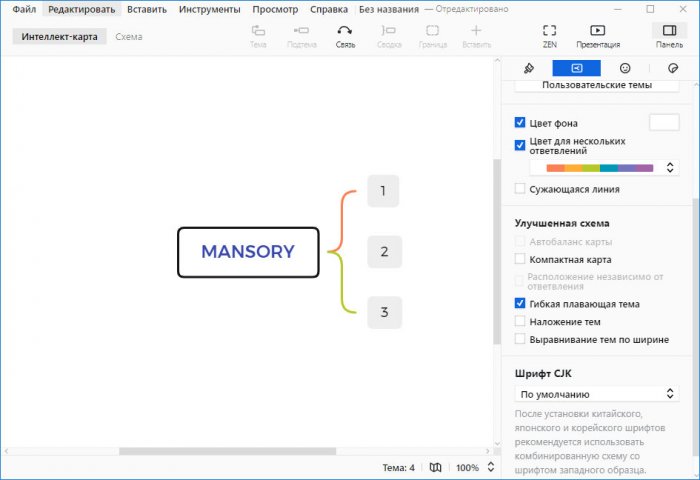Open the map outline icon in status bar
700x480 pixels.
(x=435, y=467)
